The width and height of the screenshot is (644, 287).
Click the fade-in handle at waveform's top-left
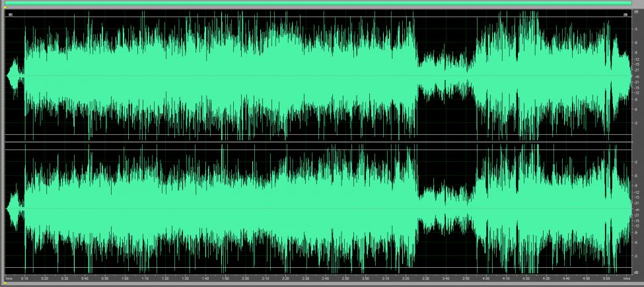click(x=11, y=15)
